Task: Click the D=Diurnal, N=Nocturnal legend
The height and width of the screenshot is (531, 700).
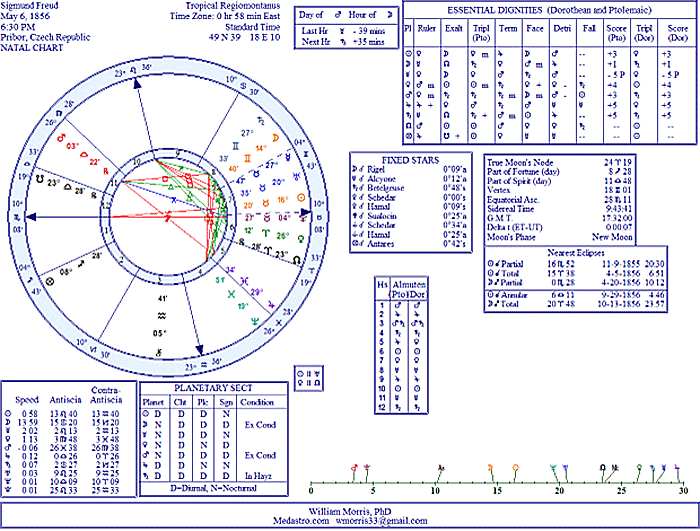Action: [213, 488]
